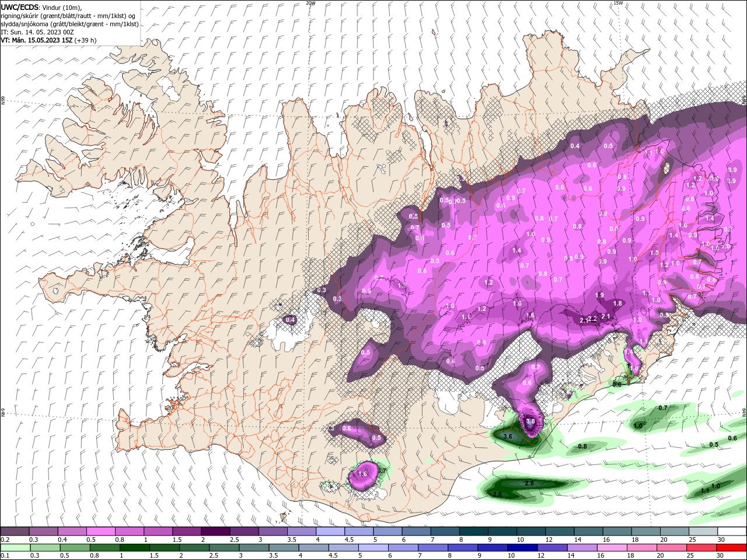Click the darkest green 1 rain legend swatch
The image size is (747, 560).
pyautogui.click(x=135, y=548)
